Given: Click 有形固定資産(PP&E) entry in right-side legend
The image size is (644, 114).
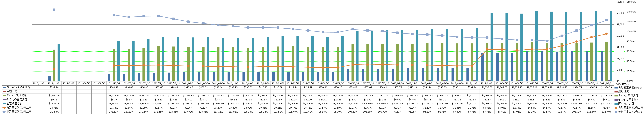Looking at the screenshot, I should click(630, 87).
